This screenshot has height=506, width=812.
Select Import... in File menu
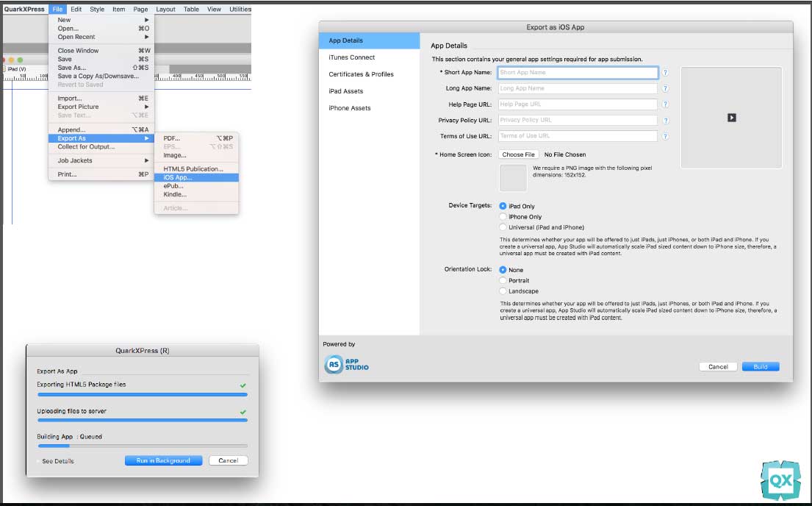101,98
